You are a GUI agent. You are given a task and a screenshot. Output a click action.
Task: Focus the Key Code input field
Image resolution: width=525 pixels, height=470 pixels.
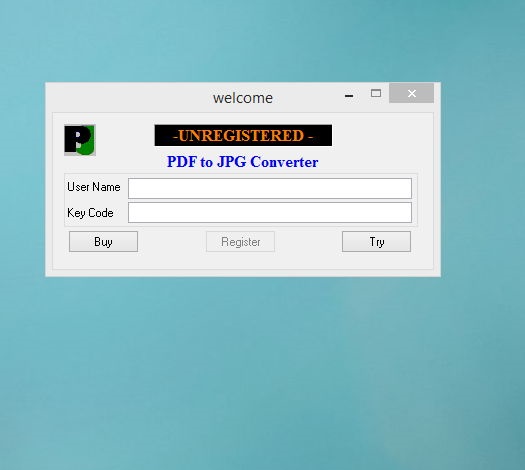[x=270, y=212]
